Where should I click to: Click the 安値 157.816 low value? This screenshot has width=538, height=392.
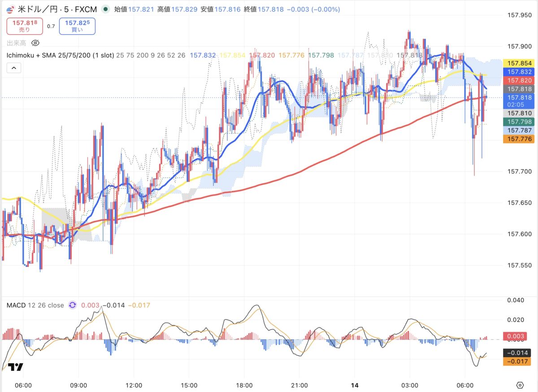tap(221, 9)
